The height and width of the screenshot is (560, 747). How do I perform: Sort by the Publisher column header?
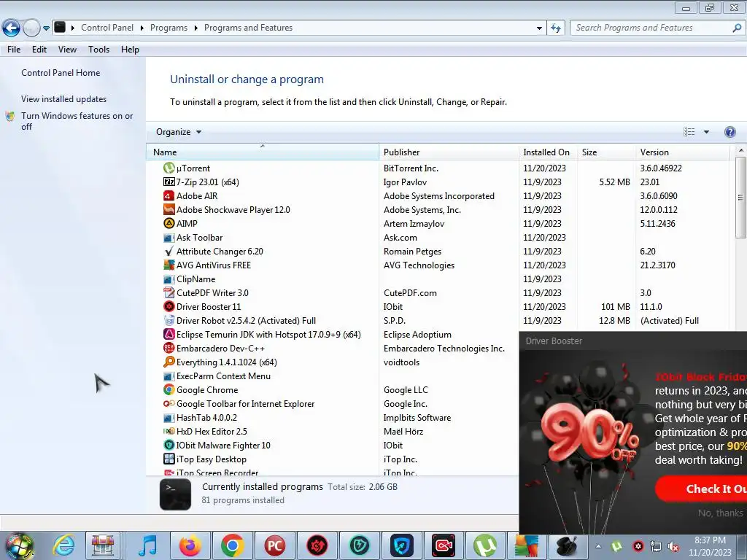point(449,152)
